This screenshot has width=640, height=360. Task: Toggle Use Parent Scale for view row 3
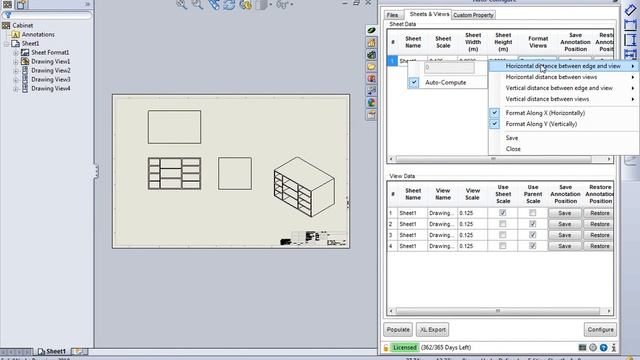point(532,235)
